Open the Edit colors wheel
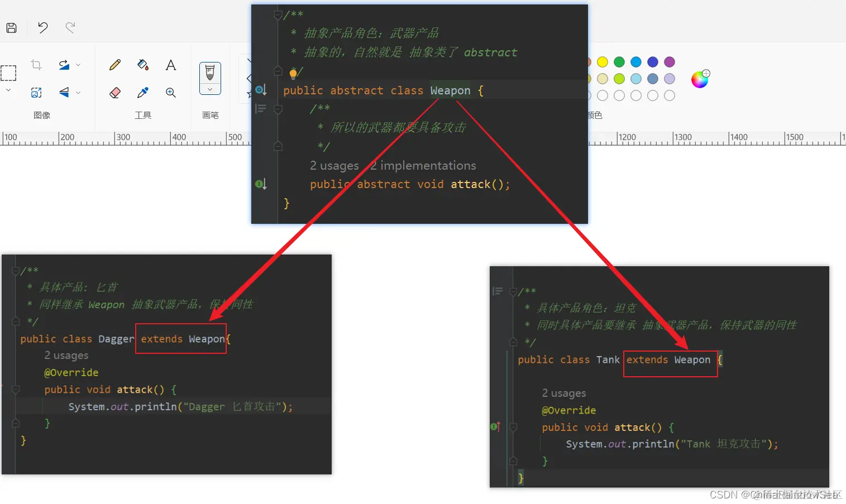This screenshot has width=846, height=504. click(700, 79)
